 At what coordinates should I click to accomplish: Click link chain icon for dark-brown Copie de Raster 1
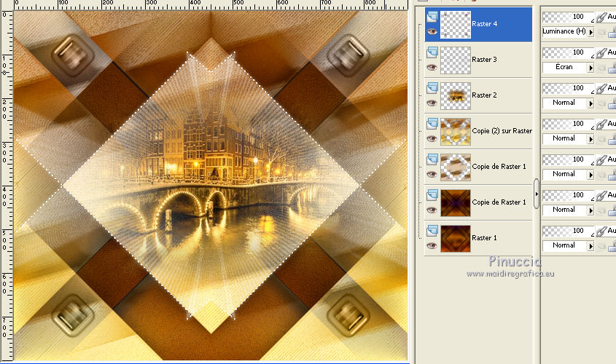pos(601,196)
